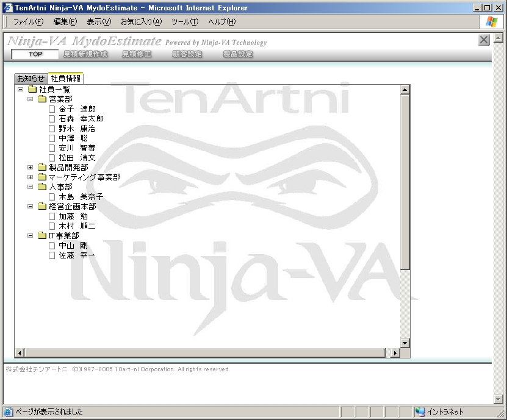507x420 pixels.
Task: Open 製品設定 page
Action: click(238, 54)
